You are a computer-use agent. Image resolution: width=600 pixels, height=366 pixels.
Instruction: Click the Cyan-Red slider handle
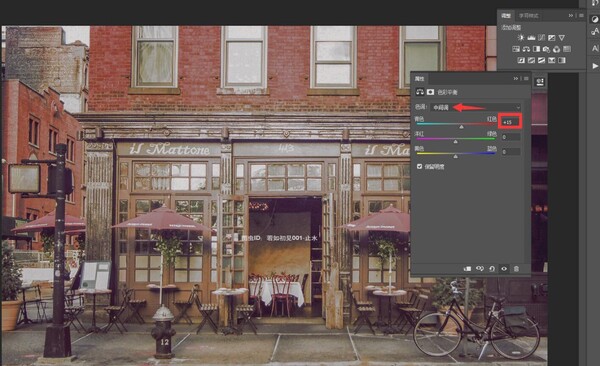pyautogui.click(x=461, y=127)
